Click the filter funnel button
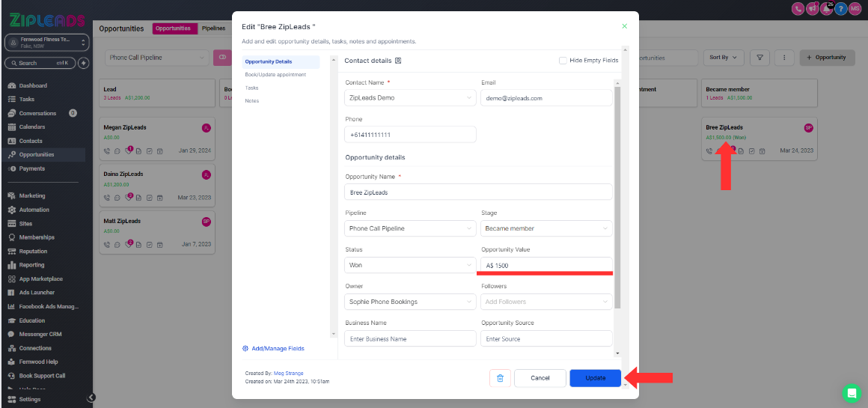This screenshot has height=408, width=868. click(759, 58)
